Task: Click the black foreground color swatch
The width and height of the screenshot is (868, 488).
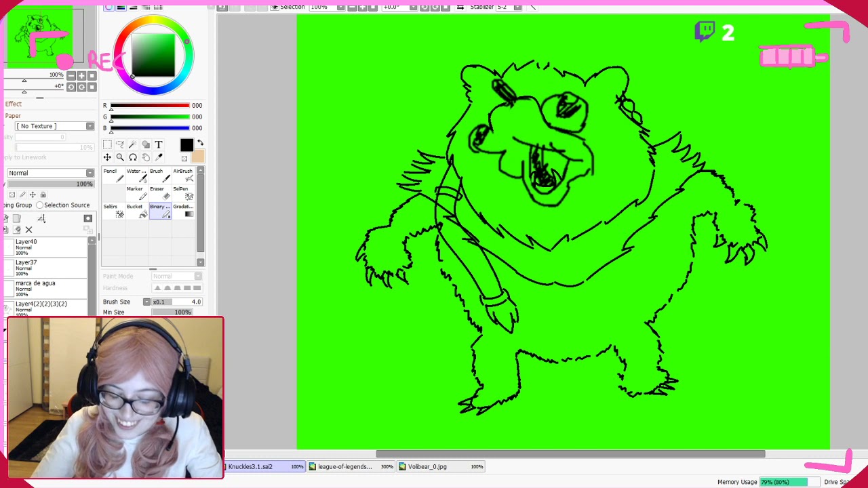Action: pos(186,145)
